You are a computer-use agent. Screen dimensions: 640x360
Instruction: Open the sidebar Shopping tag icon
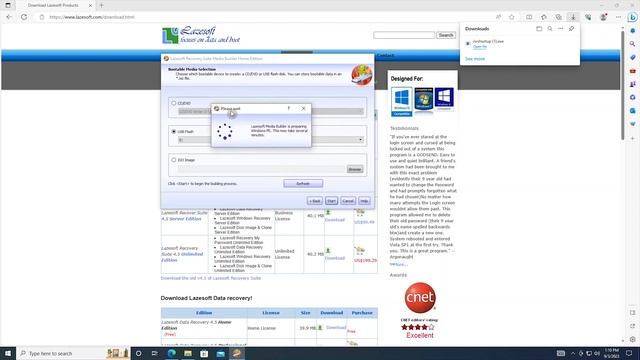click(633, 58)
